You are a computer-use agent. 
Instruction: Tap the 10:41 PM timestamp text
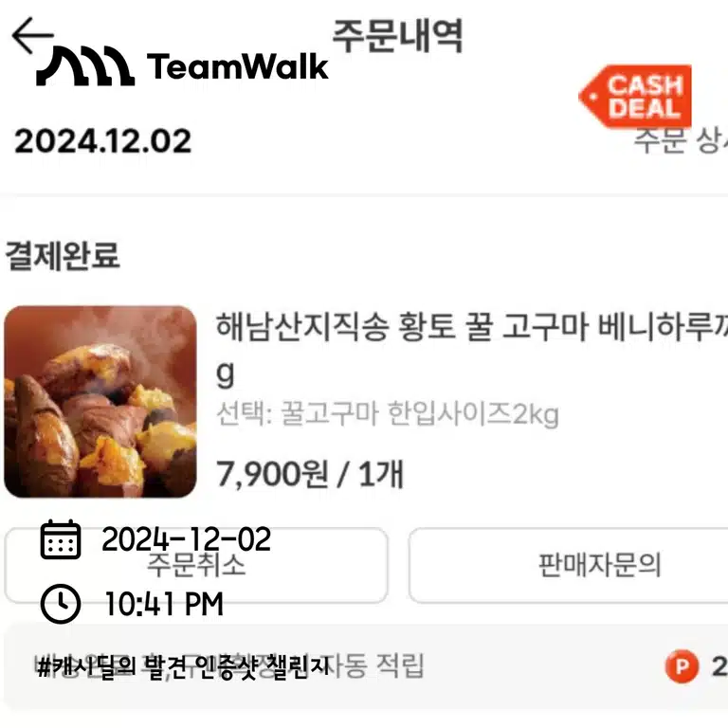[164, 604]
